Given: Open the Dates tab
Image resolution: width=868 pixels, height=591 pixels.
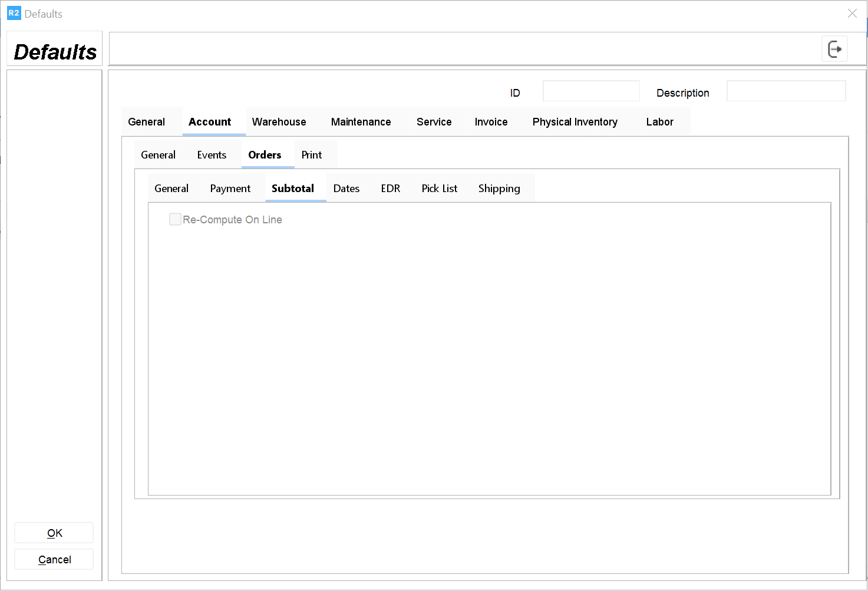Looking at the screenshot, I should click(x=346, y=189).
